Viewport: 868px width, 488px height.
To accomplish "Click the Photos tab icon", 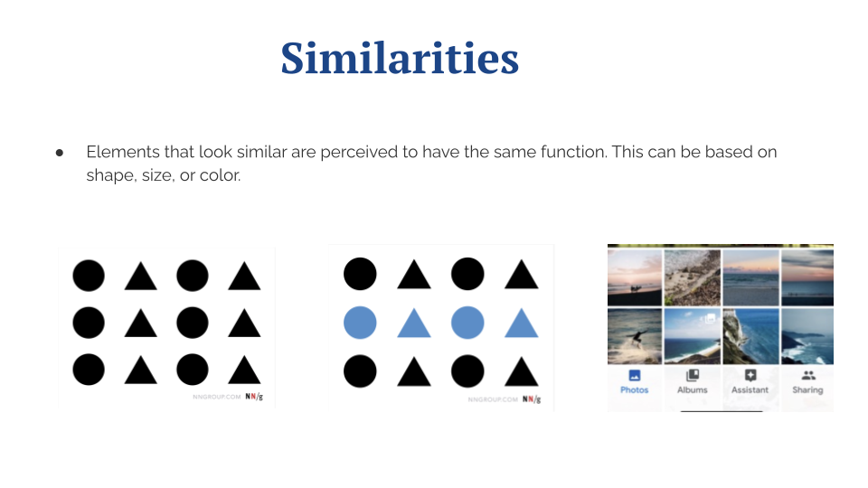I will (x=635, y=376).
